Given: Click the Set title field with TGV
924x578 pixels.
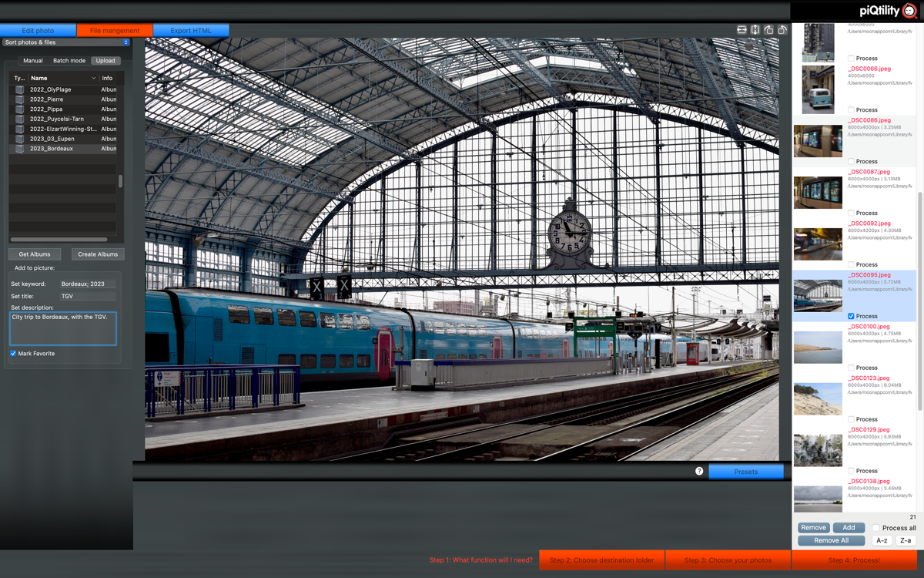Looking at the screenshot, I should pyautogui.click(x=88, y=297).
